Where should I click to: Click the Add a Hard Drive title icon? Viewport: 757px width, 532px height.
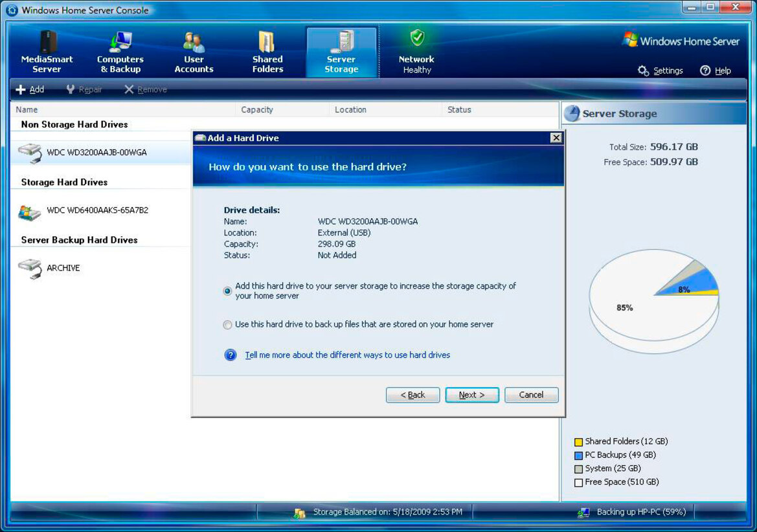[200, 138]
